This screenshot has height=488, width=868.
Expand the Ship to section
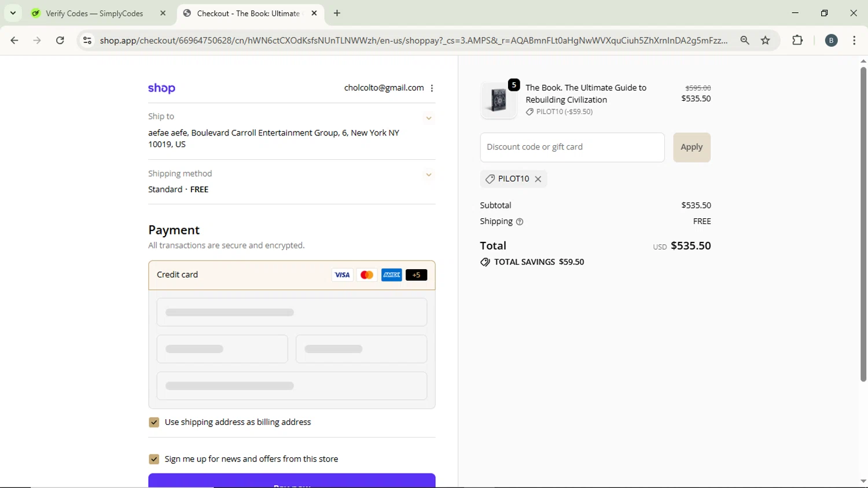429,118
